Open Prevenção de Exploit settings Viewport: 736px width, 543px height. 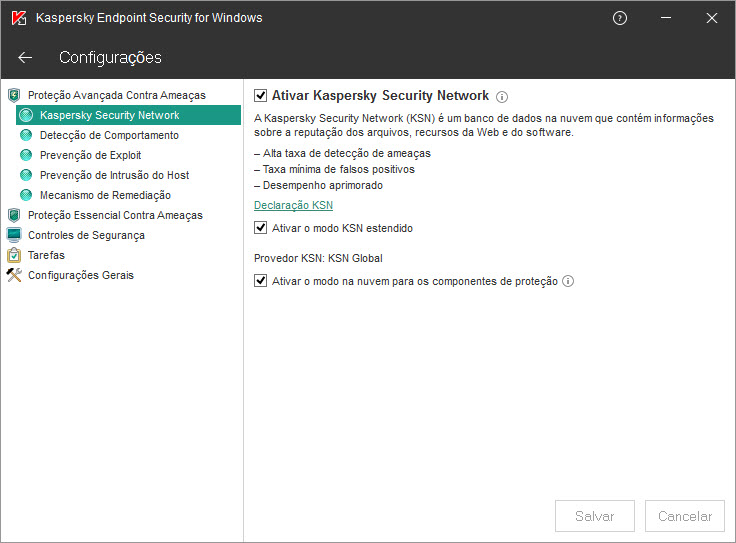click(x=90, y=155)
